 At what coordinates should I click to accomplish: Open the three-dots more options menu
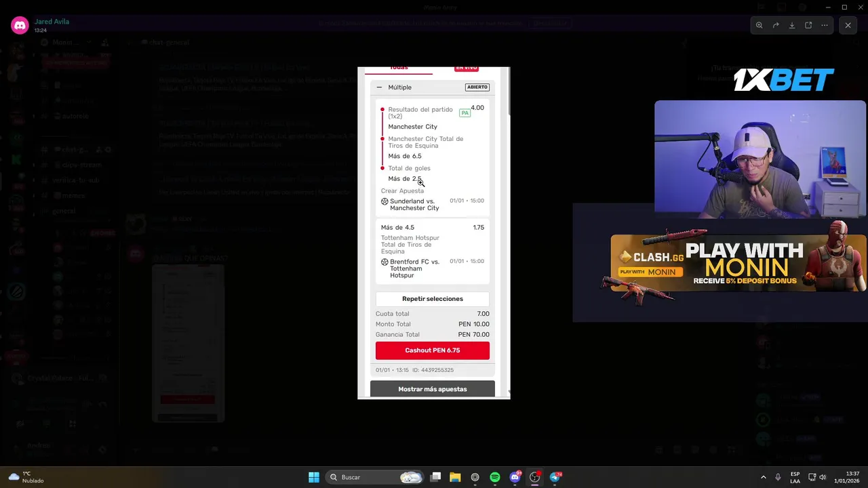(x=825, y=25)
